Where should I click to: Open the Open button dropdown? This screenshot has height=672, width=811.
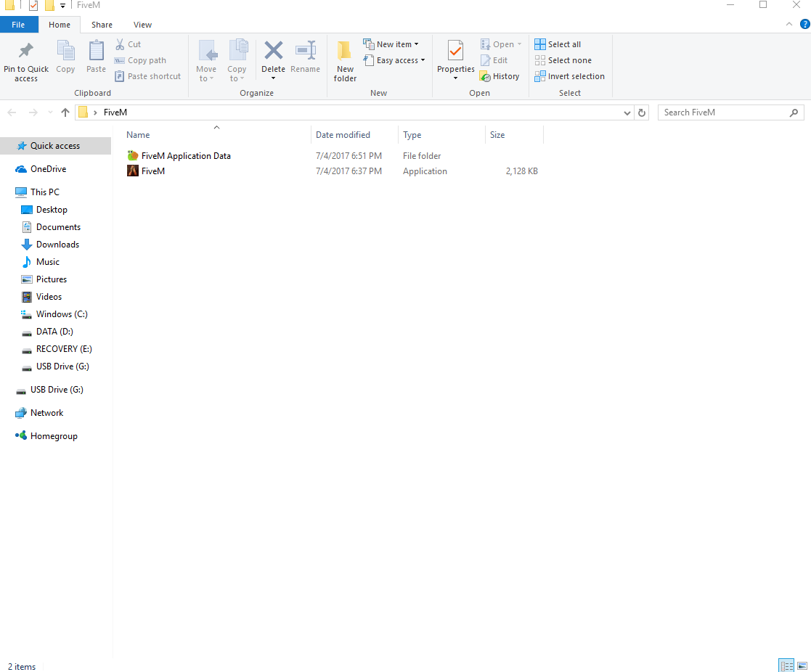501,44
